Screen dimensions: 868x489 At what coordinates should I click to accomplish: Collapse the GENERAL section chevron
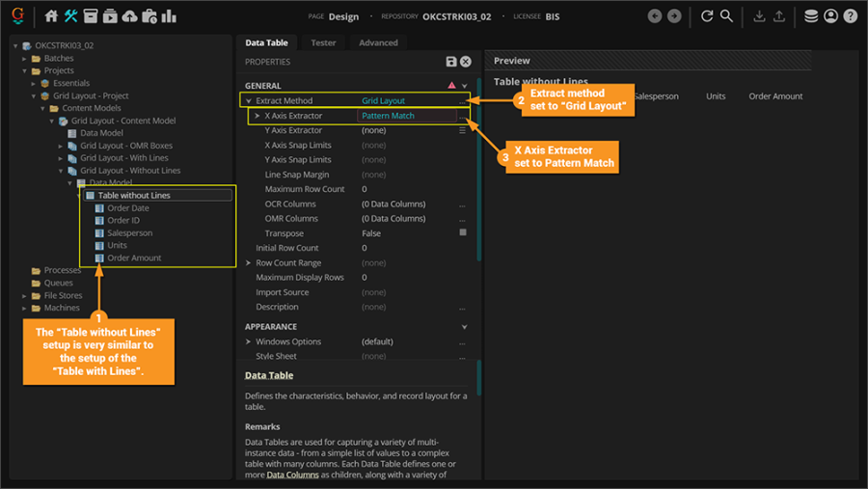[464, 86]
